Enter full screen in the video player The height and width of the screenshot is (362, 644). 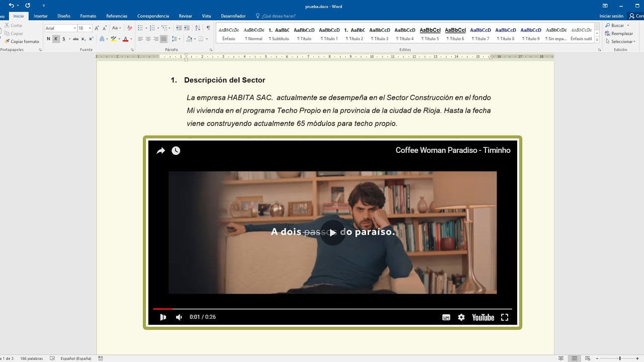click(x=505, y=317)
